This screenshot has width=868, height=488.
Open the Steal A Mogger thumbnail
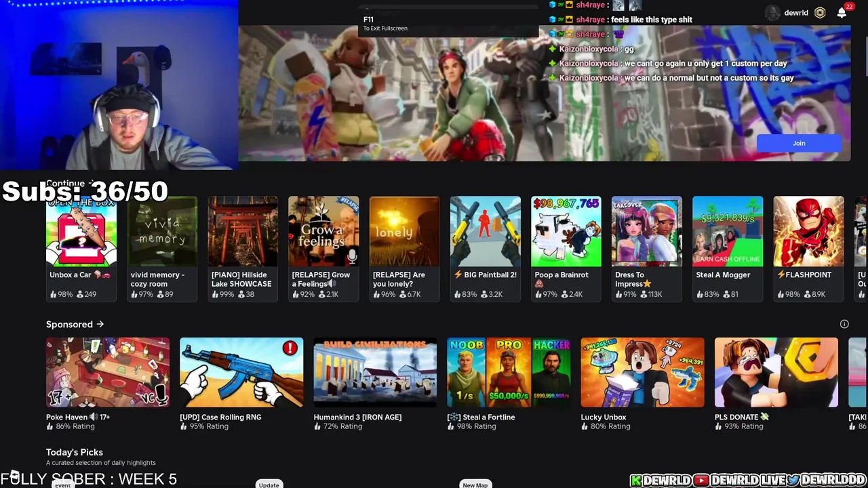click(x=728, y=231)
